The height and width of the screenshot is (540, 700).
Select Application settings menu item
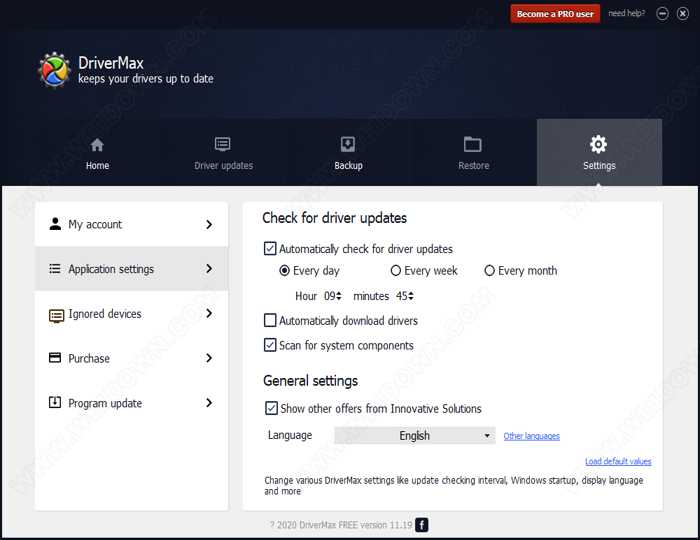click(x=132, y=269)
